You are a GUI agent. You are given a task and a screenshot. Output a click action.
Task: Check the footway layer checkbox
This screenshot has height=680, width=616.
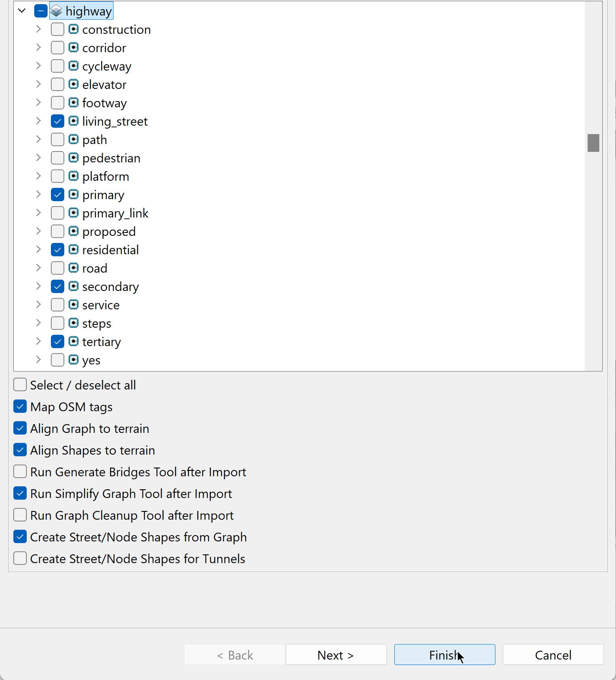[58, 103]
